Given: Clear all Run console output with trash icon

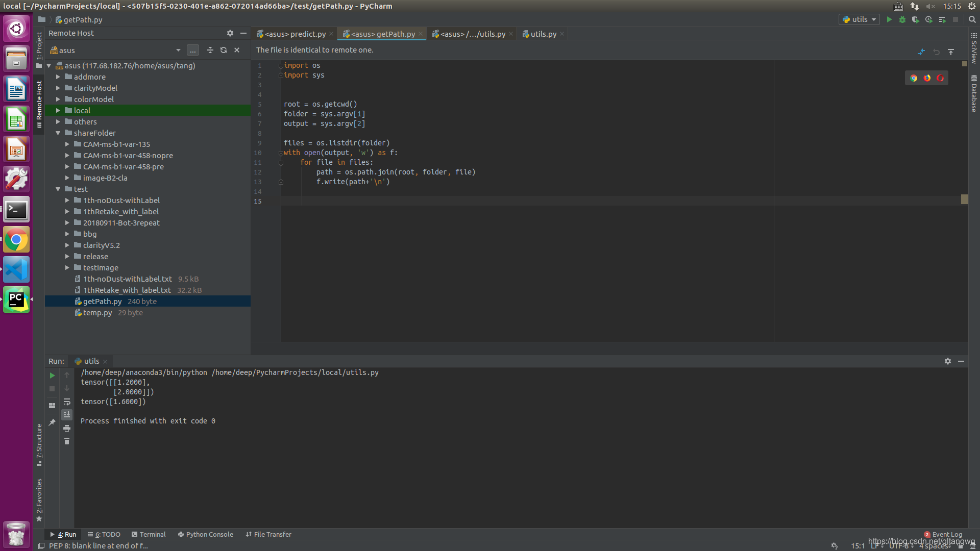Looking at the screenshot, I should (x=67, y=441).
